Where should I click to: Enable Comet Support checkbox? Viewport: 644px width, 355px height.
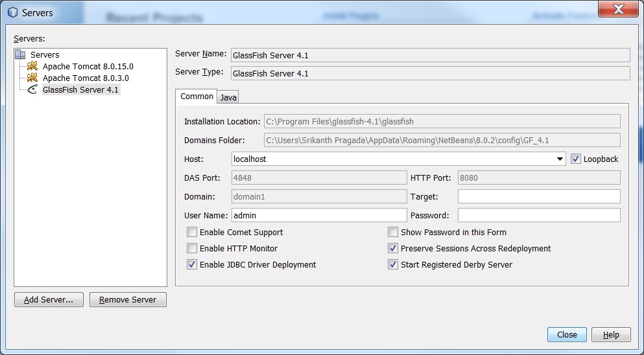click(x=192, y=233)
